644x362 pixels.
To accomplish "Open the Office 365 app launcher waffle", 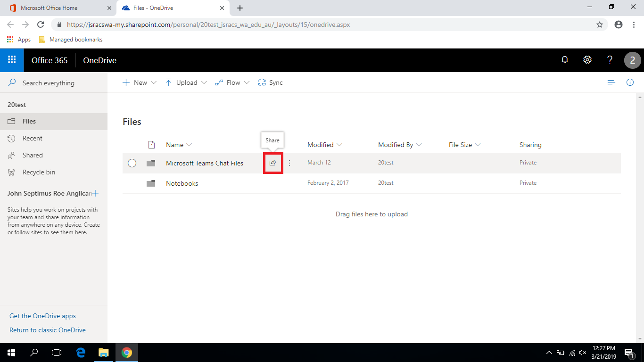I will 12,60.
